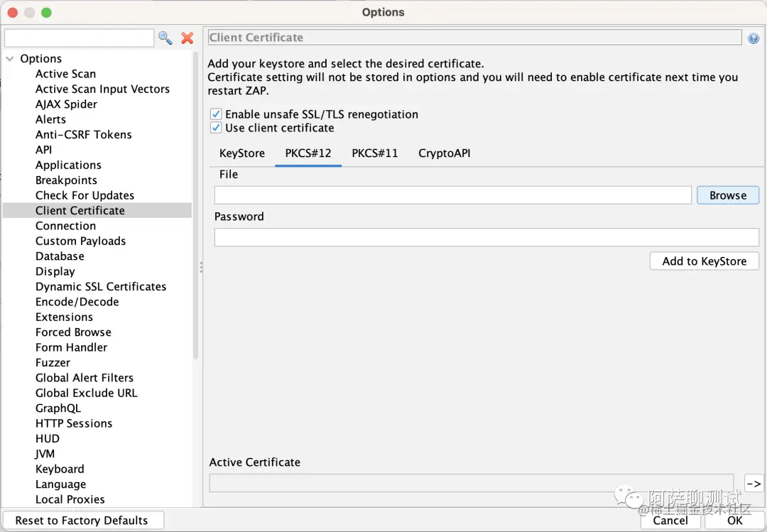Open the Alerts options
Viewport: 767px width, 532px height.
click(50, 119)
